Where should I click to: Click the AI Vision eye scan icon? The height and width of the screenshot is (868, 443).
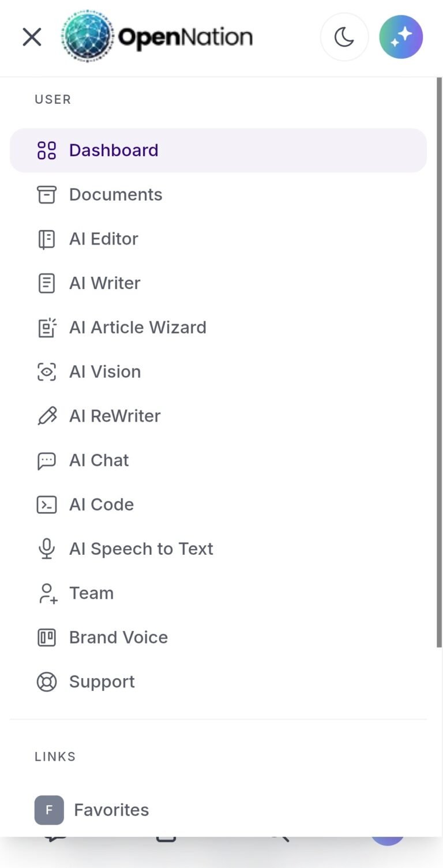click(47, 372)
